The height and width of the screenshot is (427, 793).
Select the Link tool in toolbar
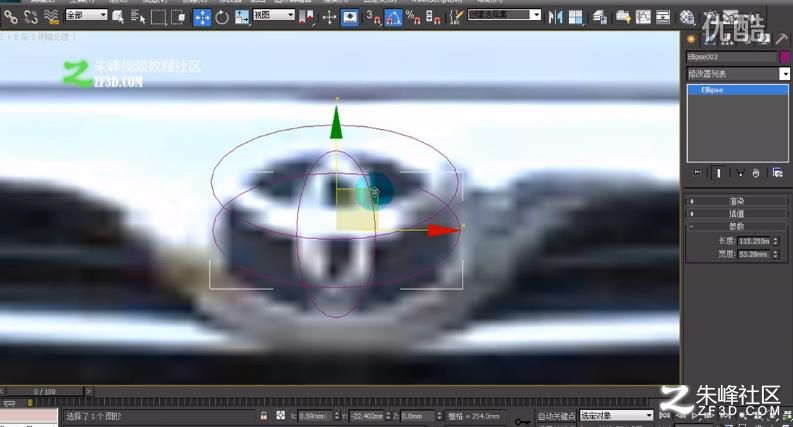coord(10,17)
